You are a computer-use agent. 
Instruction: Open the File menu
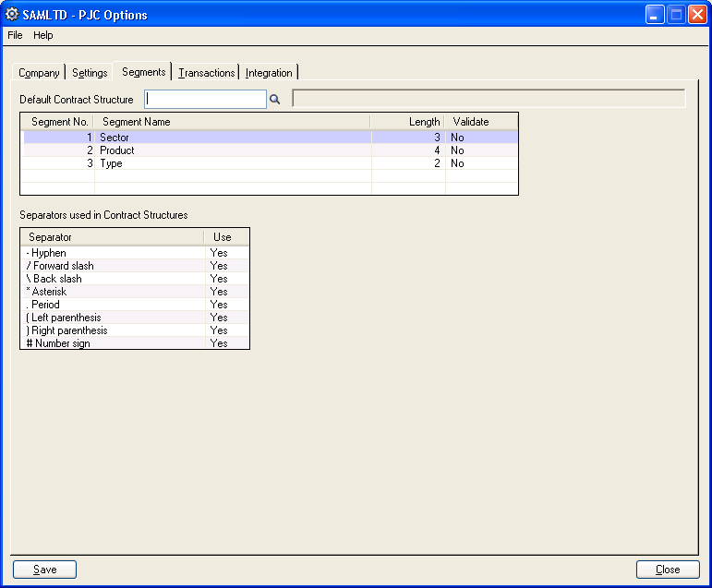[x=15, y=35]
